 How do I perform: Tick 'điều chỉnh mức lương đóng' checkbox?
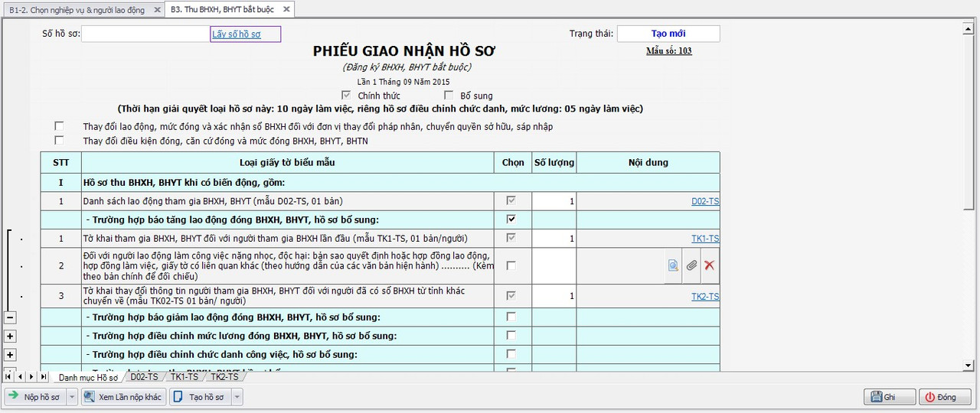pyautogui.click(x=511, y=336)
